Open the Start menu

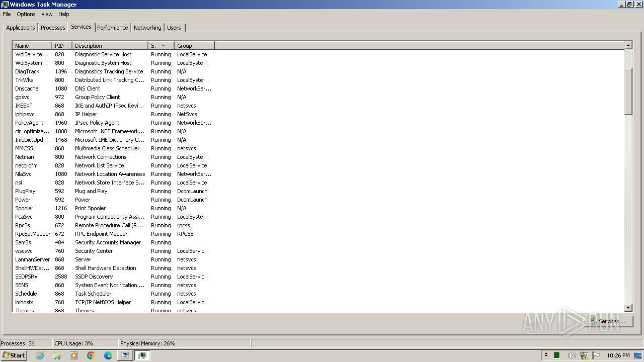[14, 355]
